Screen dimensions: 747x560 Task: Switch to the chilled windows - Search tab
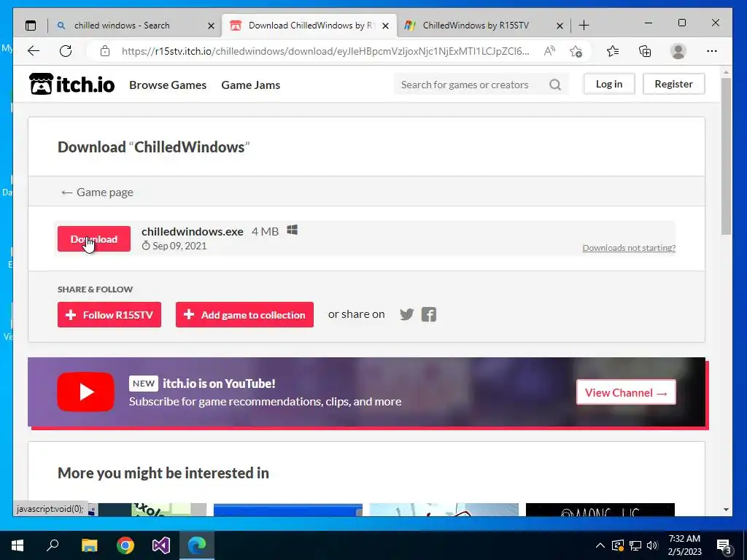coord(135,26)
